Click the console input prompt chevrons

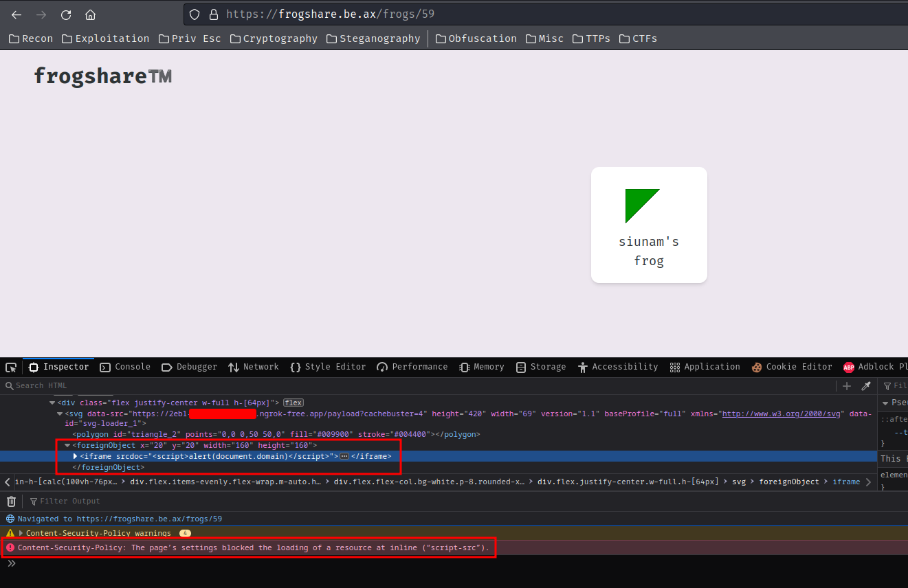11,563
